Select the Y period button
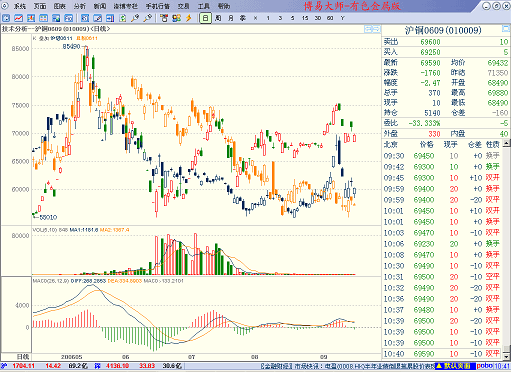The height and width of the screenshot is (372, 511). click(x=342, y=18)
